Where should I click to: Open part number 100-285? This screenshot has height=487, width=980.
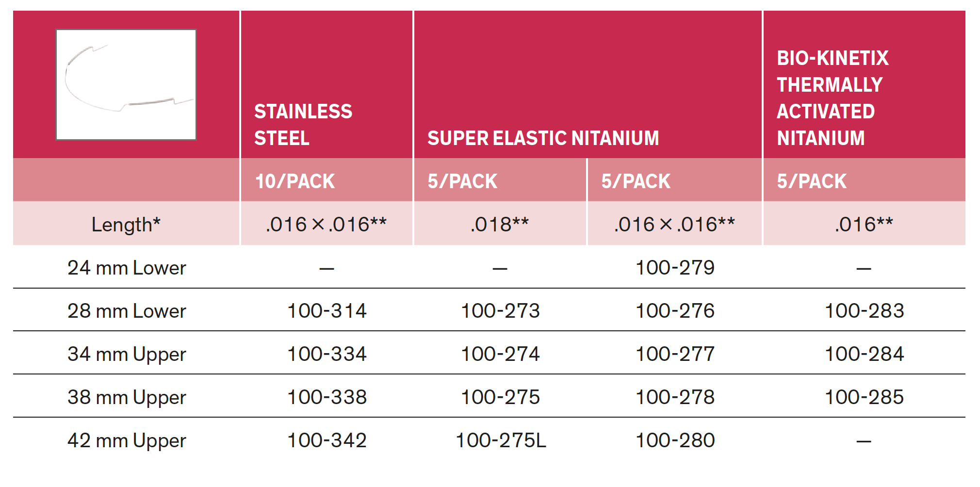(x=864, y=397)
